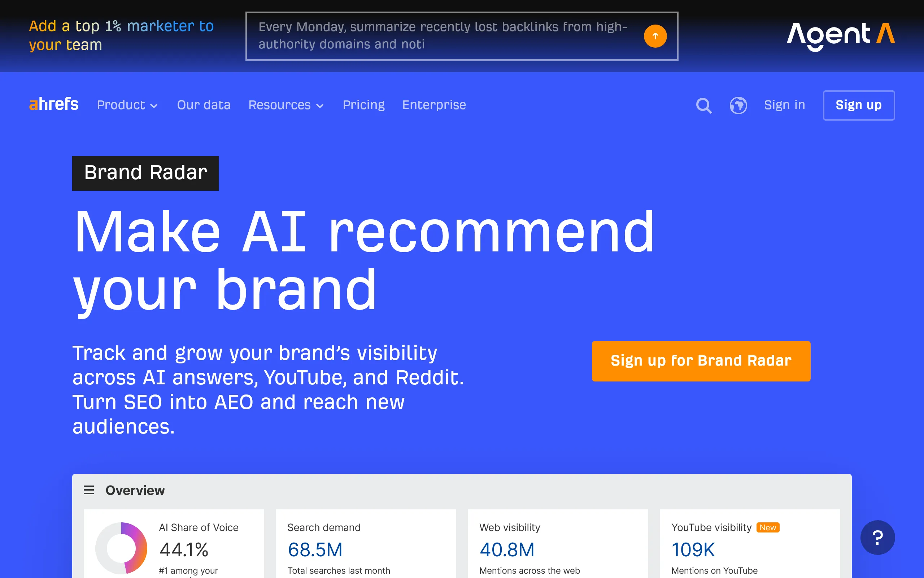Click 'Mentions across the web' caption
The width and height of the screenshot is (924, 578).
pyautogui.click(x=529, y=570)
